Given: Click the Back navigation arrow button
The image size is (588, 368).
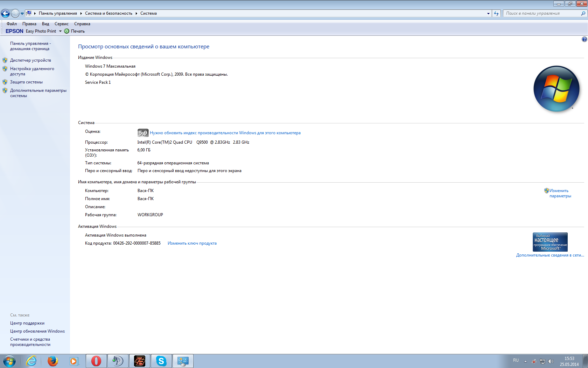Looking at the screenshot, I should click(5, 13).
